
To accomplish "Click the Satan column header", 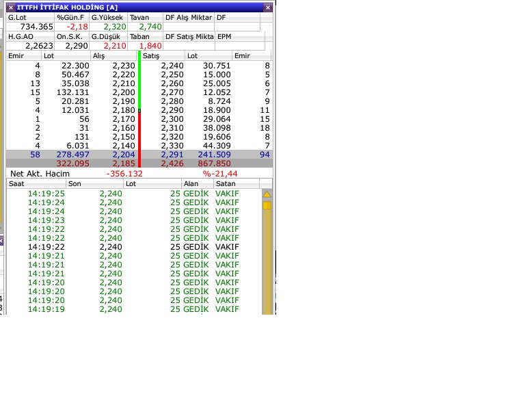I will click(237, 183).
